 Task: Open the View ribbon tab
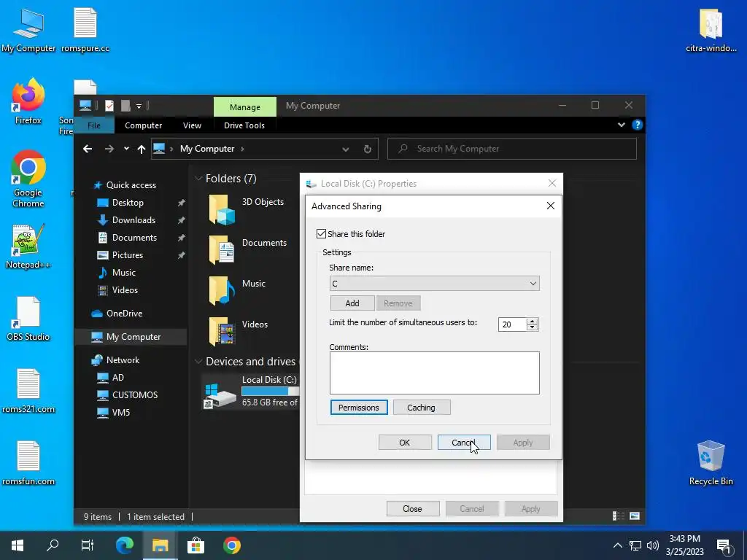tap(192, 125)
